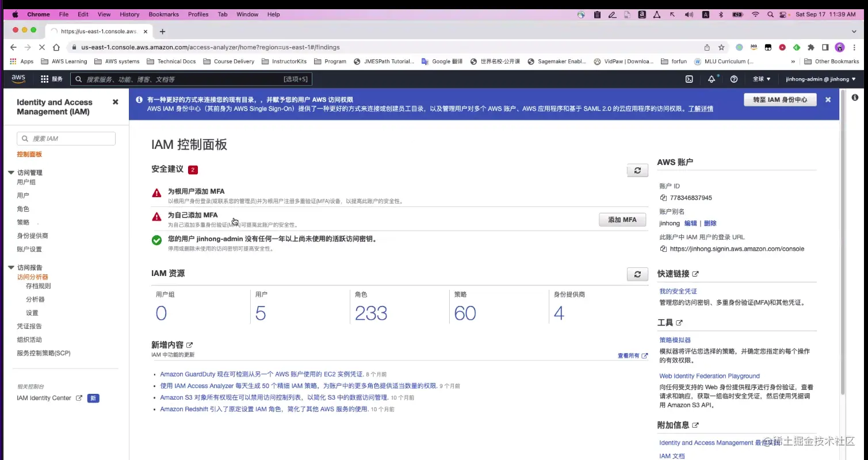Click the page vertical scrollbar

tap(843, 241)
